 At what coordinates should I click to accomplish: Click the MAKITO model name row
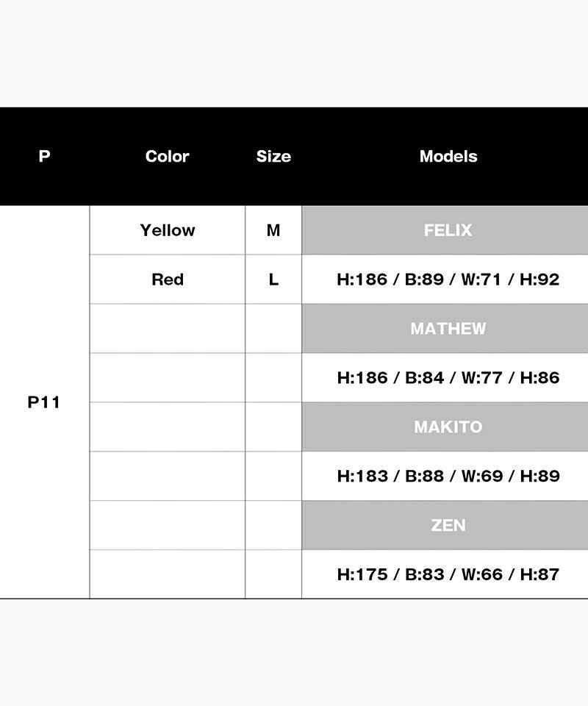pyautogui.click(x=448, y=427)
